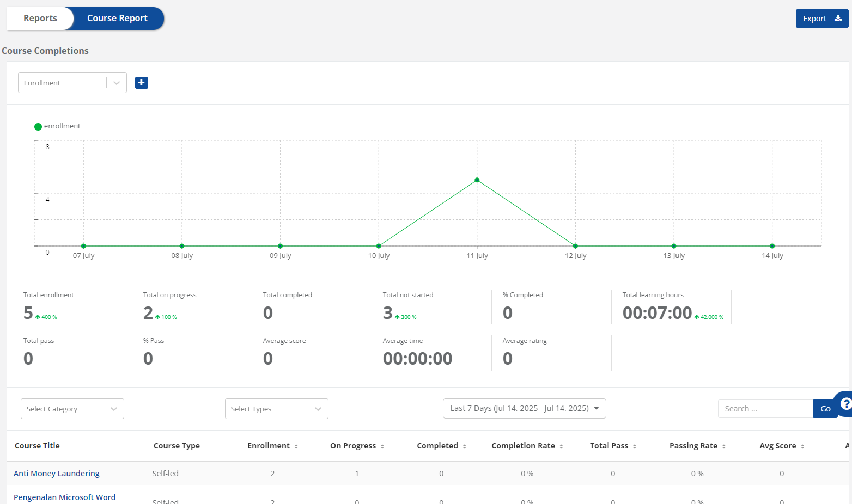This screenshot has width=852, height=504.
Task: Click the 11 July data point on chart
Action: 477,180
